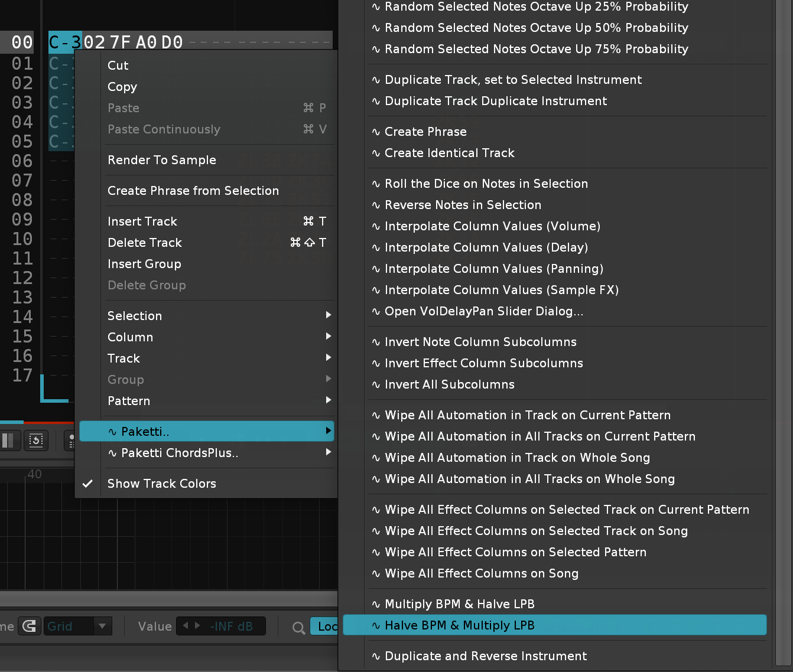Select Reverse Notes in Selection
Image resolution: width=793 pixels, height=672 pixels.
pos(463,205)
